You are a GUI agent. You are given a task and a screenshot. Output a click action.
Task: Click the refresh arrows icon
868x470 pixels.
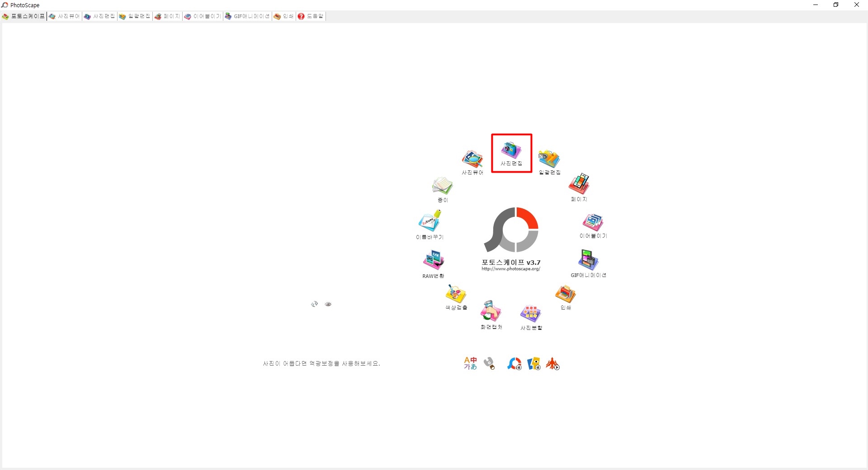coord(315,304)
